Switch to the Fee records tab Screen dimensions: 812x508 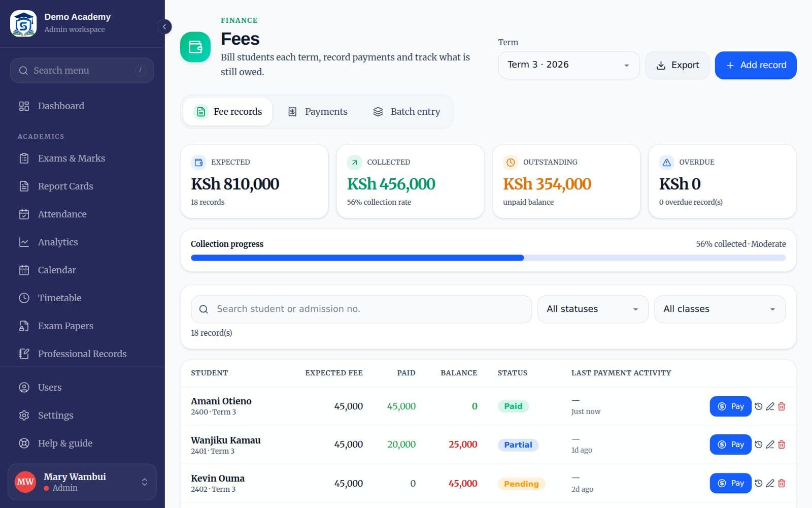[228, 112]
